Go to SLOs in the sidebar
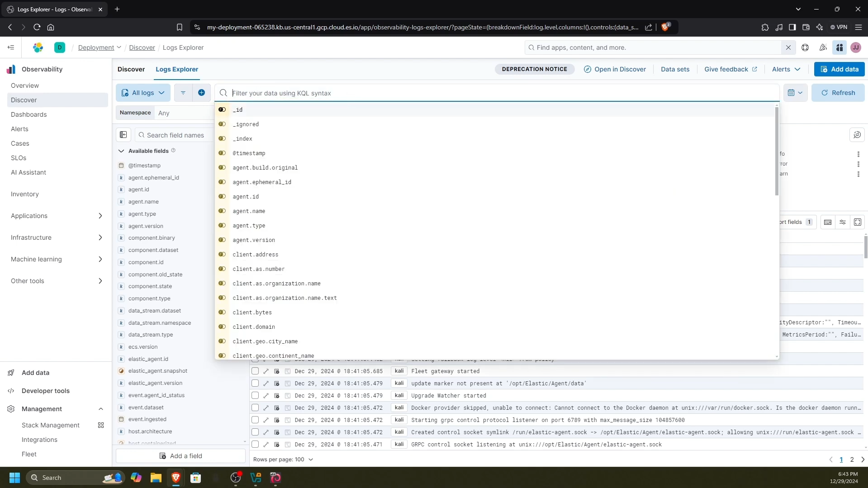Screen dimensions: 868x488 (x=19, y=158)
